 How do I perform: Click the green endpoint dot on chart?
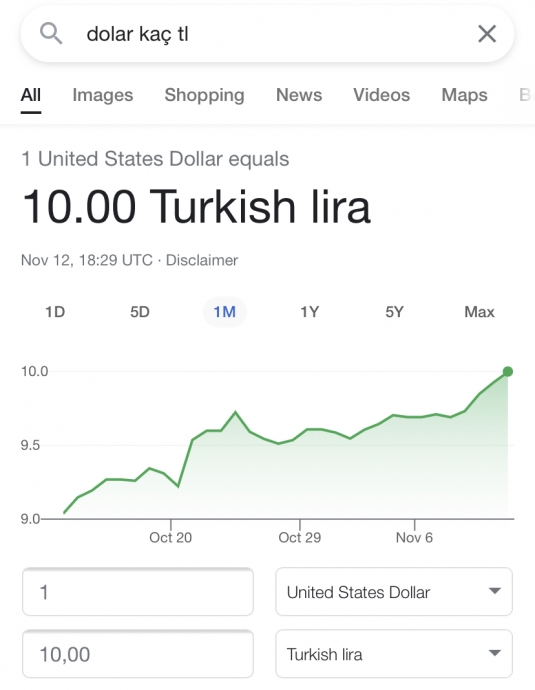pyautogui.click(x=508, y=372)
